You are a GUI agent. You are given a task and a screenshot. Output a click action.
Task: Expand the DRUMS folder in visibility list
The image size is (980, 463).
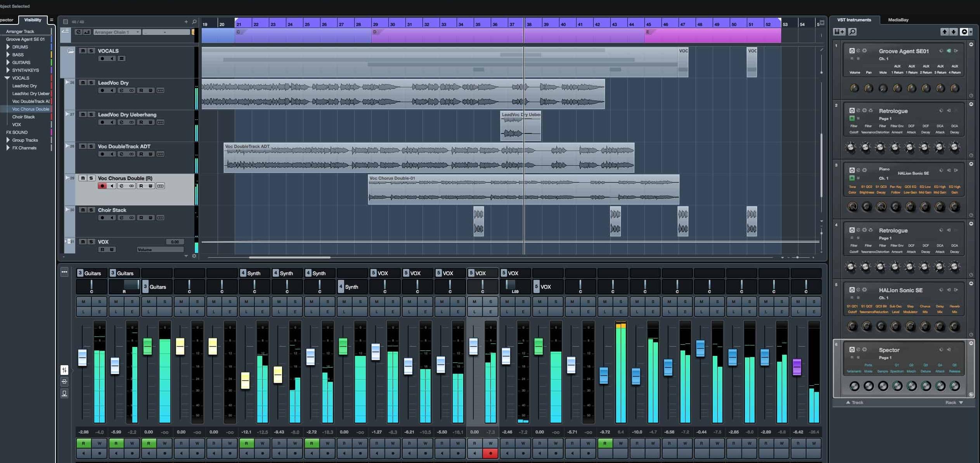click(x=8, y=47)
